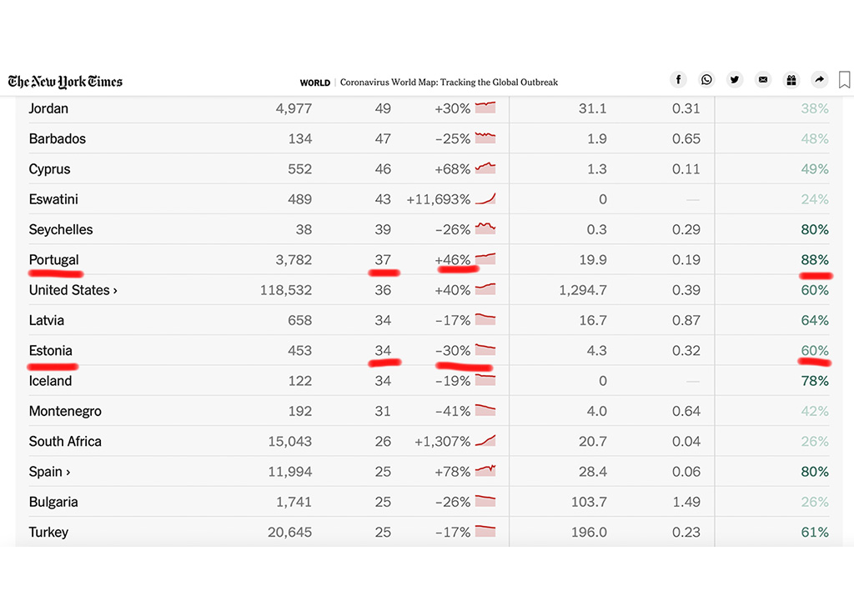Click the Cyprus trend sparkline
854x616 pixels.
click(485, 168)
